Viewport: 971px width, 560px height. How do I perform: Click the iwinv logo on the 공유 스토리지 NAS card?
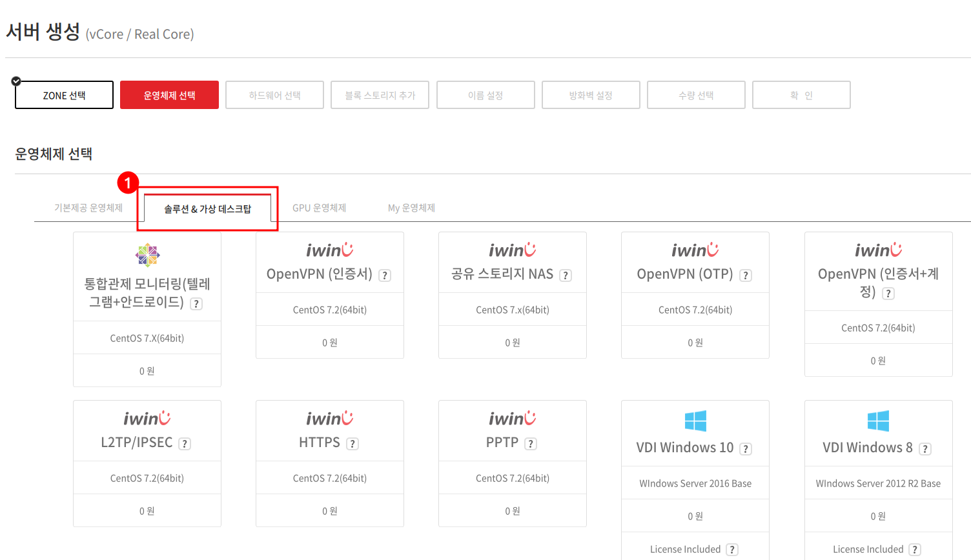[513, 250]
